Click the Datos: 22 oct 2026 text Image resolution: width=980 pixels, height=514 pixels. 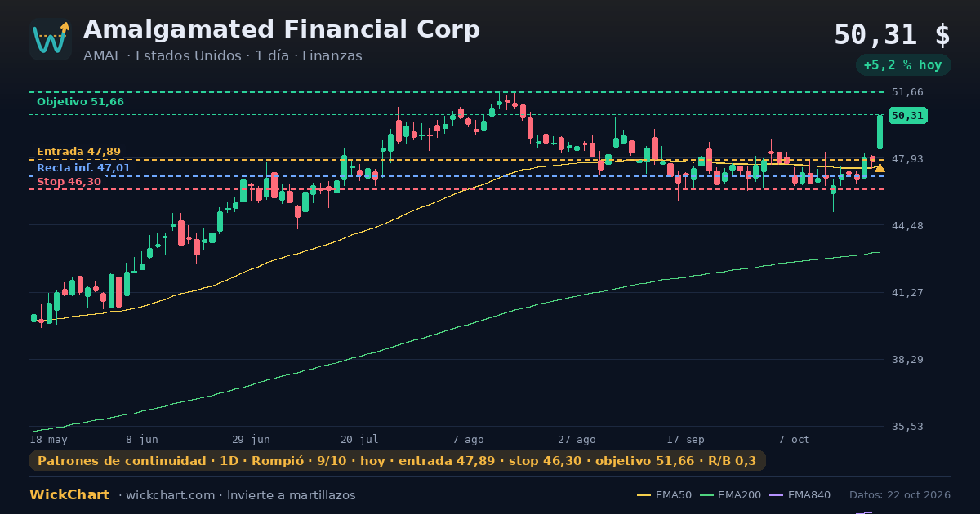tap(900, 495)
